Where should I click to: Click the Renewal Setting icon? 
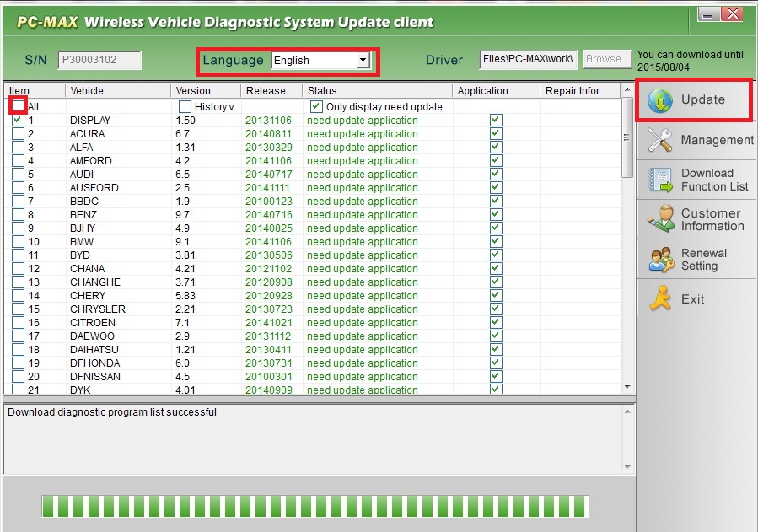click(x=659, y=259)
